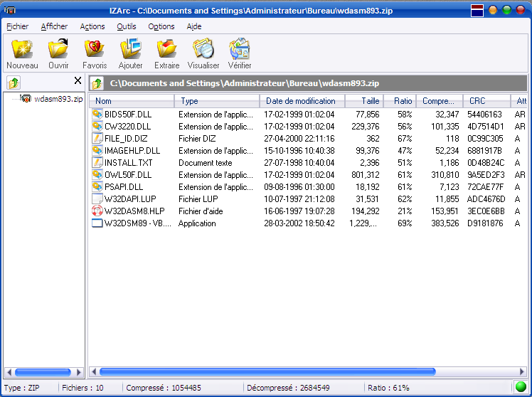Open the Options menu
Image resolution: width=532 pixels, height=397 pixels.
[x=161, y=26]
